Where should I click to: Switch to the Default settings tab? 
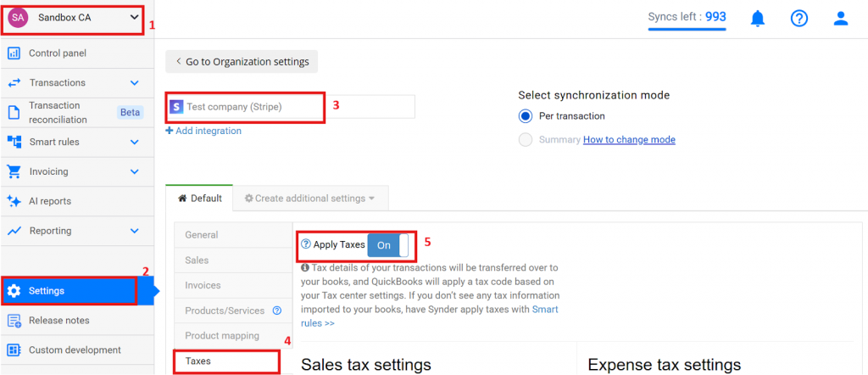point(199,198)
